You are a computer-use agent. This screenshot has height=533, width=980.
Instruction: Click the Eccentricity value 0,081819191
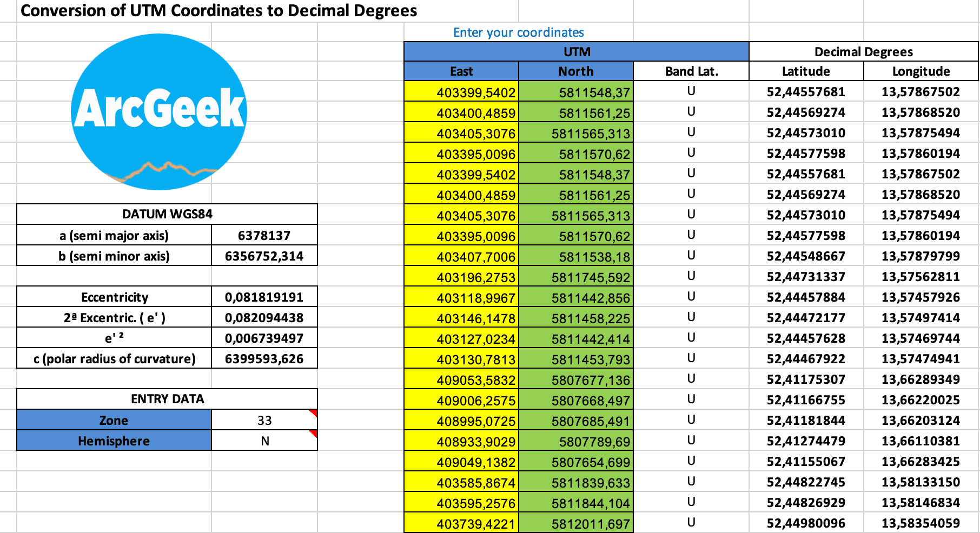pyautogui.click(x=263, y=296)
